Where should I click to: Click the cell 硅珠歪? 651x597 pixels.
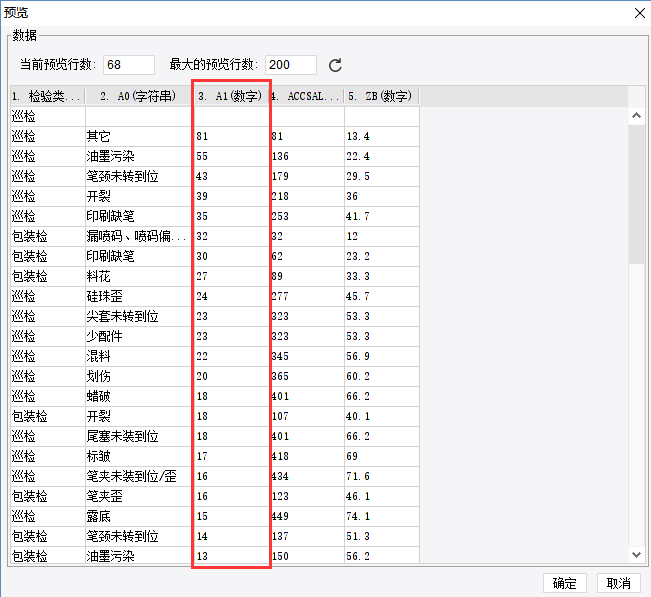[x=139, y=296]
